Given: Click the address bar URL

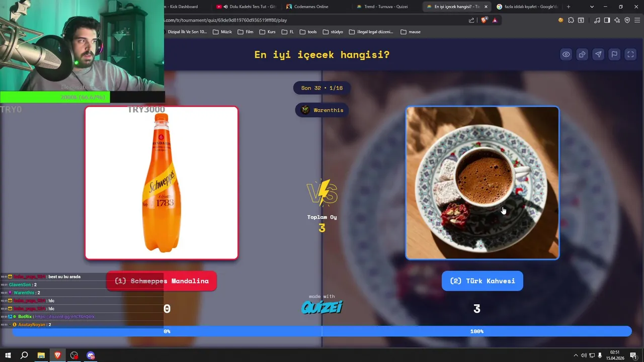Looking at the screenshot, I should (226, 20).
